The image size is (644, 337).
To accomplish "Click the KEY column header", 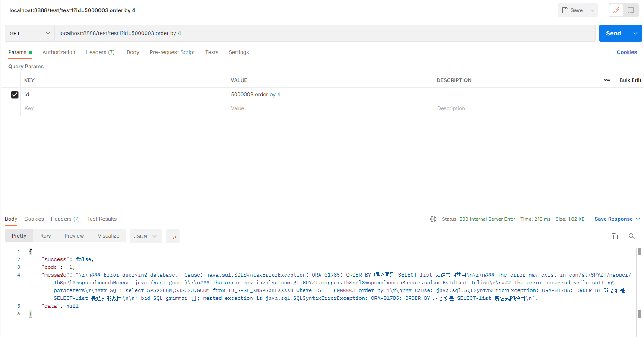I will tap(29, 80).
